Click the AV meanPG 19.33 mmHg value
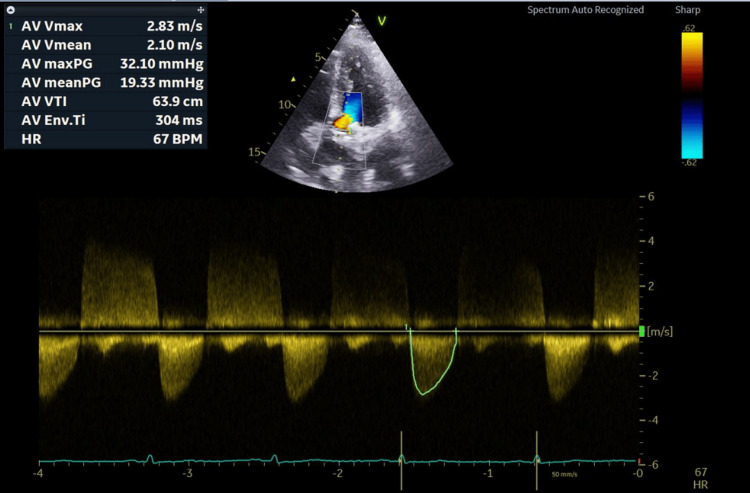The image size is (750, 493). (162, 82)
